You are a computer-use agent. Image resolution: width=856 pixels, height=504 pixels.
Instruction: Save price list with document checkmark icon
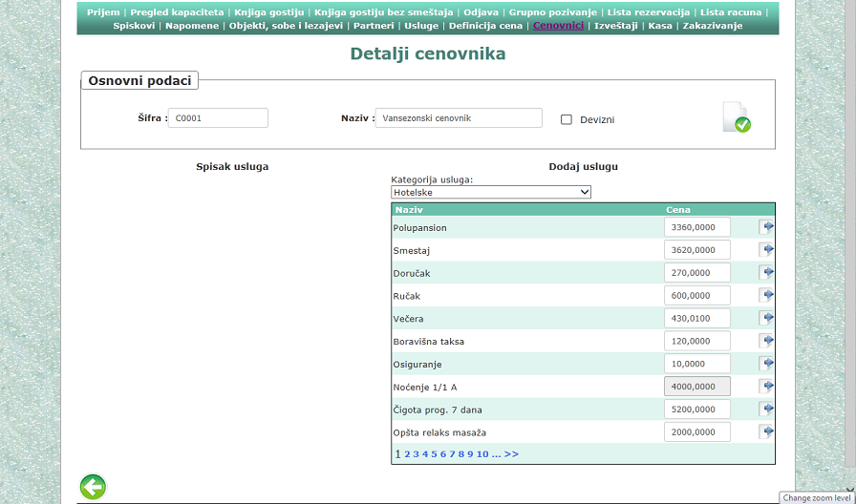737,116
